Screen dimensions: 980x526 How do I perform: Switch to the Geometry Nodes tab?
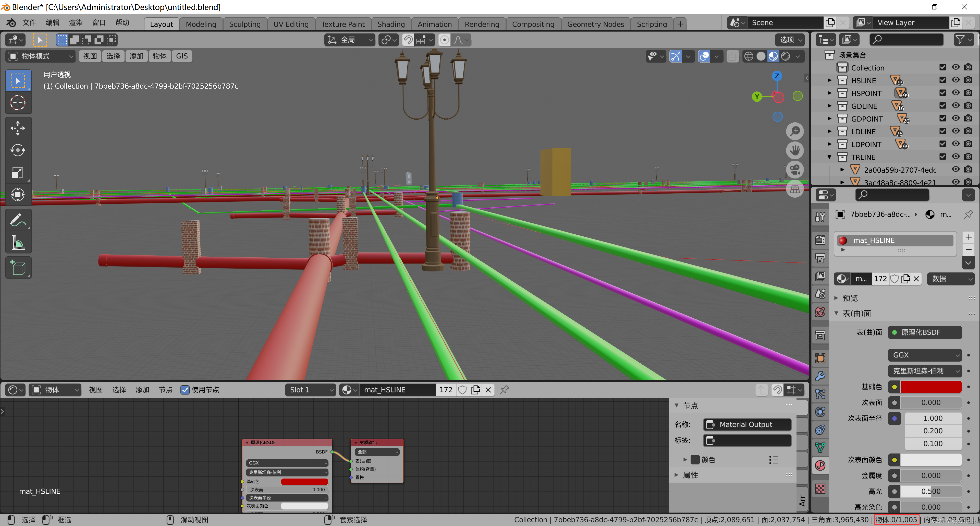[595, 24]
